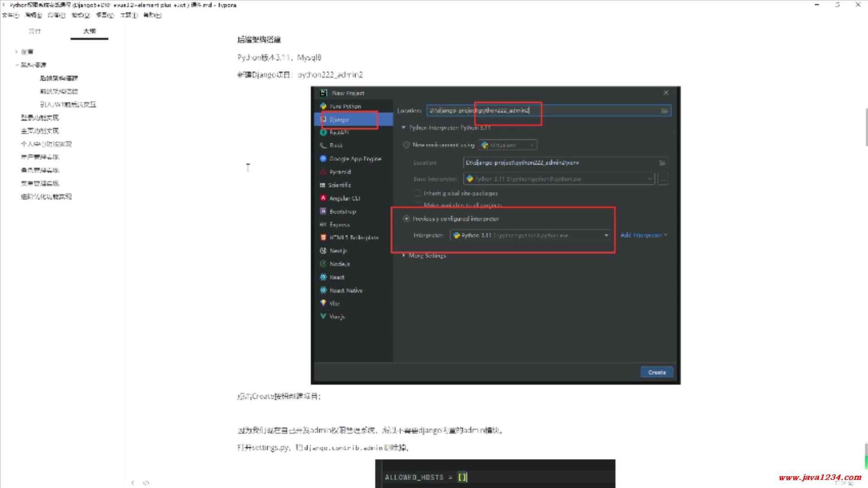The height and width of the screenshot is (488, 868).
Task: Click the Create button
Action: pyautogui.click(x=656, y=372)
